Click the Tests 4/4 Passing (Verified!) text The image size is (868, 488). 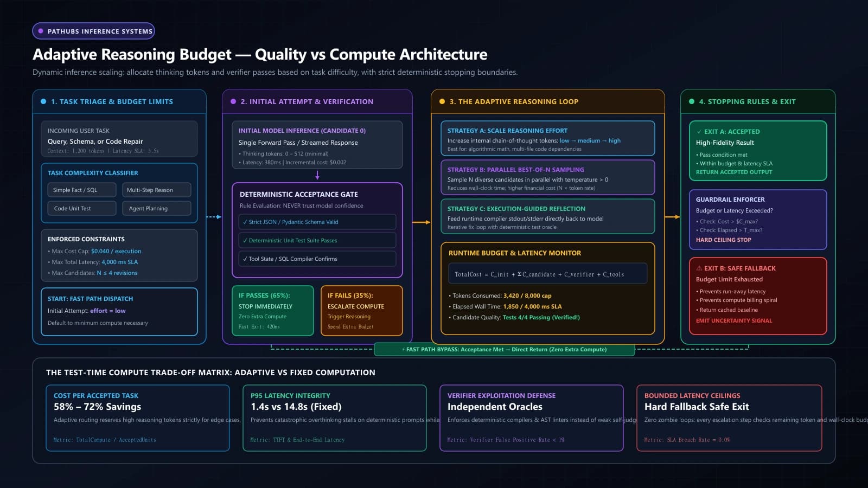(x=541, y=318)
